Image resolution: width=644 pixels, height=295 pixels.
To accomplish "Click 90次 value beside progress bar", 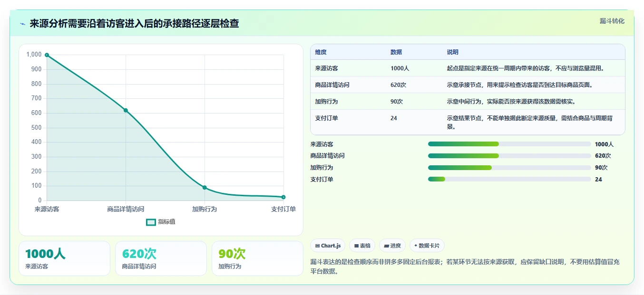I will [601, 168].
